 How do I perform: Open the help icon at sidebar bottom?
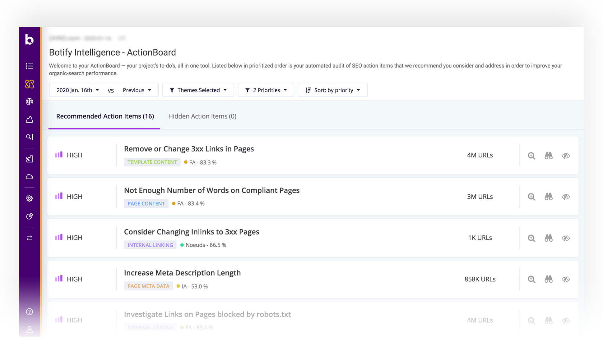click(x=30, y=312)
